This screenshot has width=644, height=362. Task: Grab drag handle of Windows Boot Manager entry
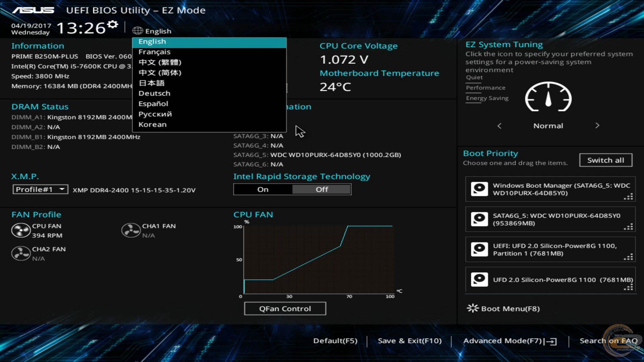click(629, 197)
